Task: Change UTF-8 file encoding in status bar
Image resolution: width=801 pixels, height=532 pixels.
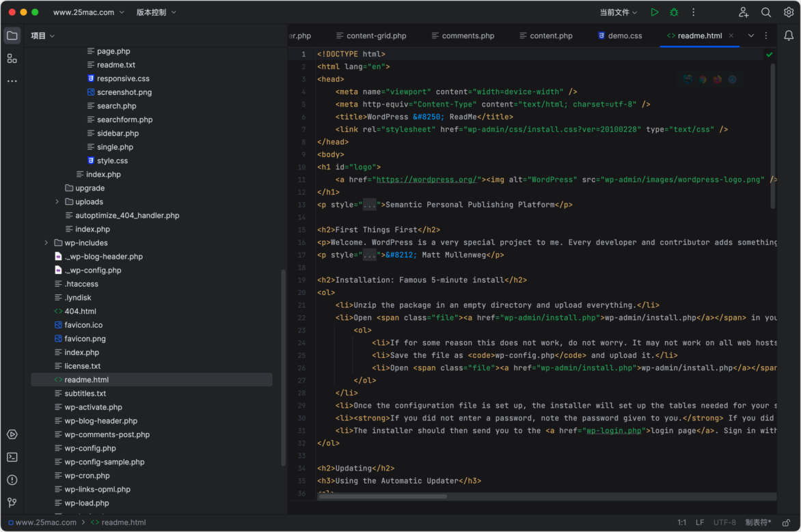Action: 724,522
